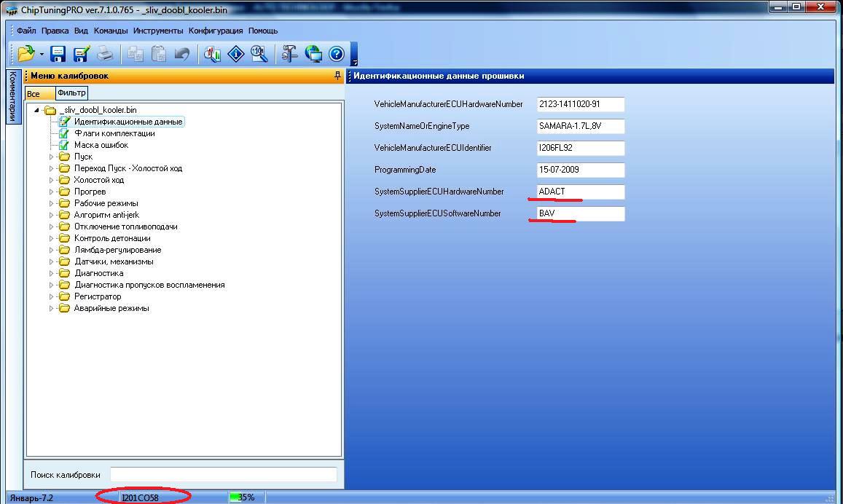Expand Переход Пуск - Холостой ход folder

tap(52, 169)
